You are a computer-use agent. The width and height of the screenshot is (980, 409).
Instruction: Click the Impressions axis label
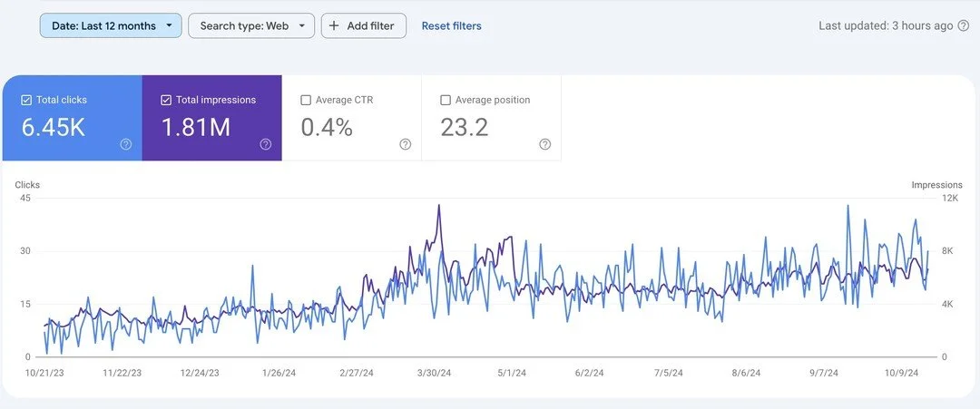click(x=936, y=185)
